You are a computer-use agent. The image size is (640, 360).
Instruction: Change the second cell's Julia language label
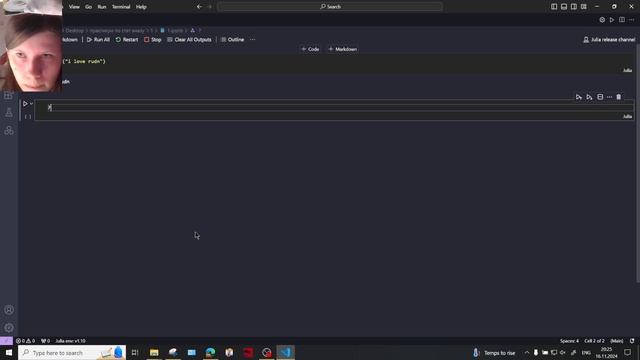(627, 116)
